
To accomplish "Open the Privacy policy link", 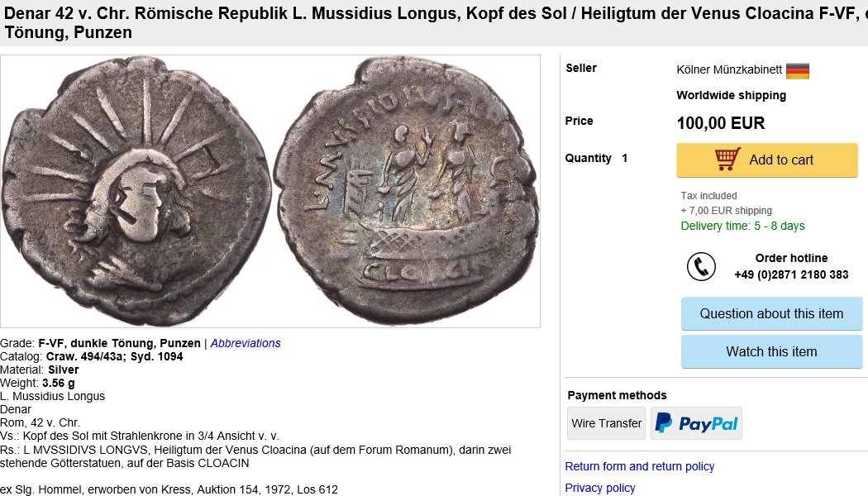I will point(600,489).
